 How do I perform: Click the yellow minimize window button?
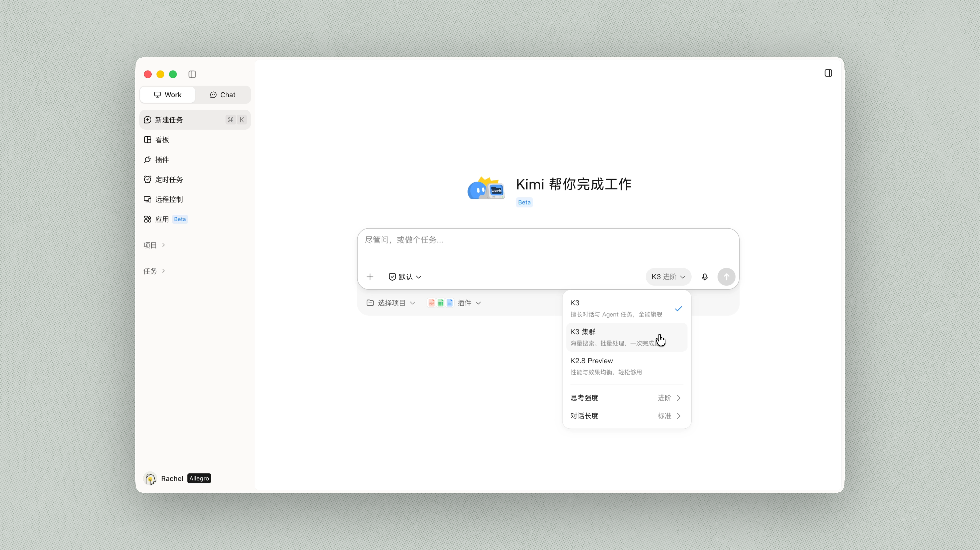click(160, 74)
